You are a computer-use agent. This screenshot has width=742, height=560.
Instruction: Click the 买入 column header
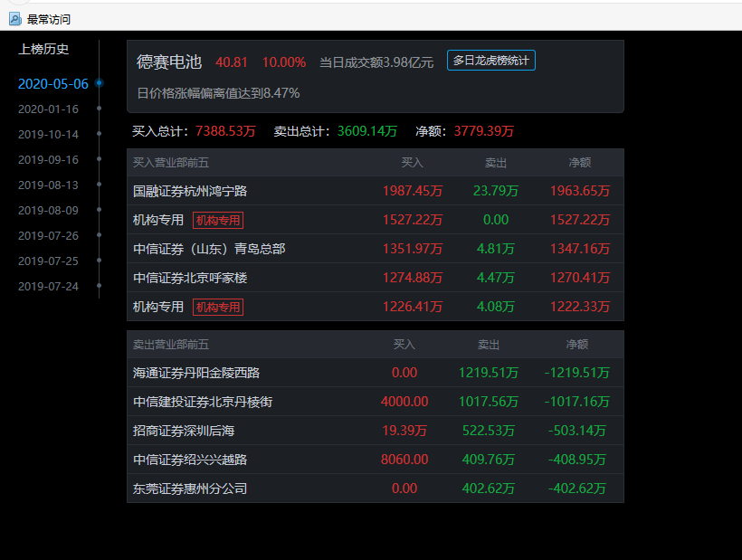pos(414,162)
